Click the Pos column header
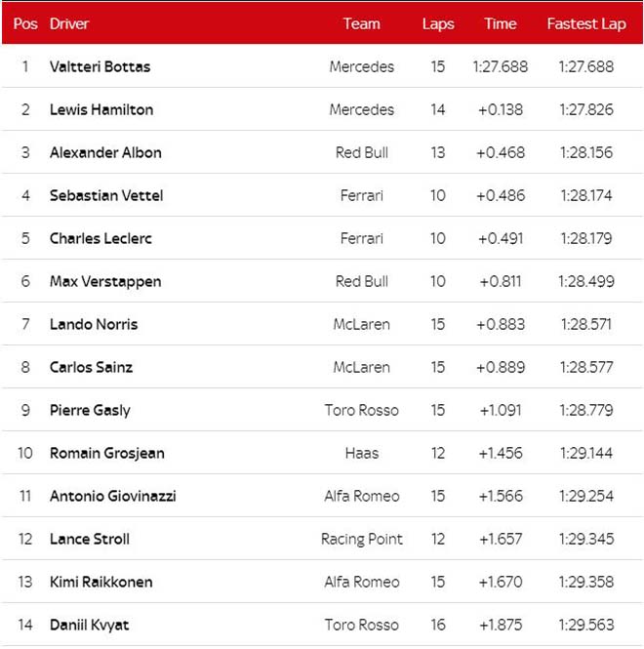The height and width of the screenshot is (649, 644). tap(25, 23)
